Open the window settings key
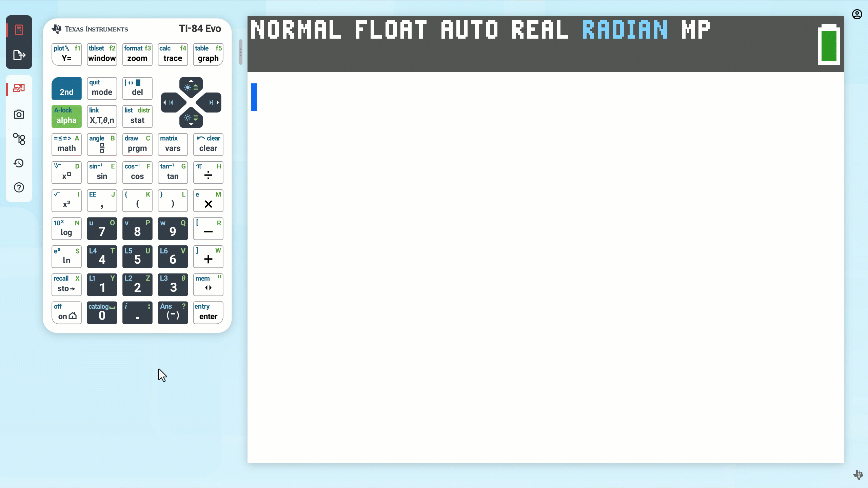 tap(102, 55)
